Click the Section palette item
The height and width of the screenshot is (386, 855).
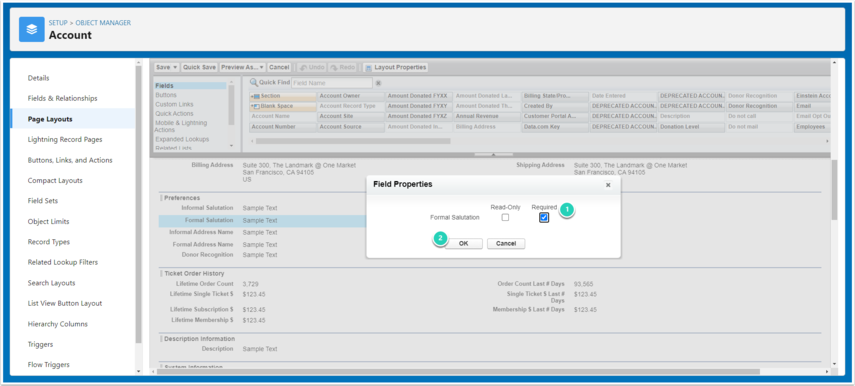[282, 96]
